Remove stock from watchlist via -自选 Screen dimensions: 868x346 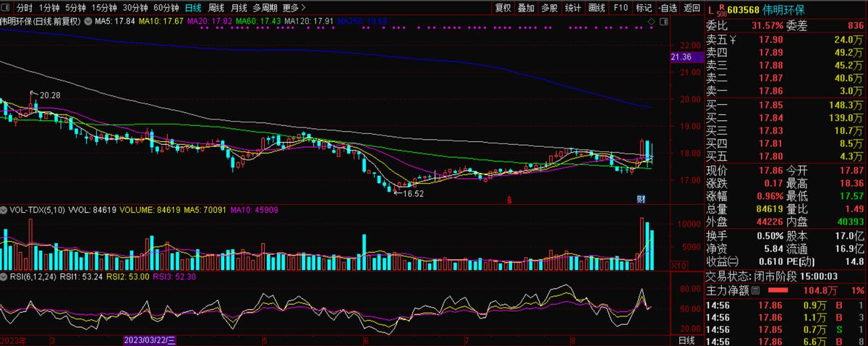point(668,8)
